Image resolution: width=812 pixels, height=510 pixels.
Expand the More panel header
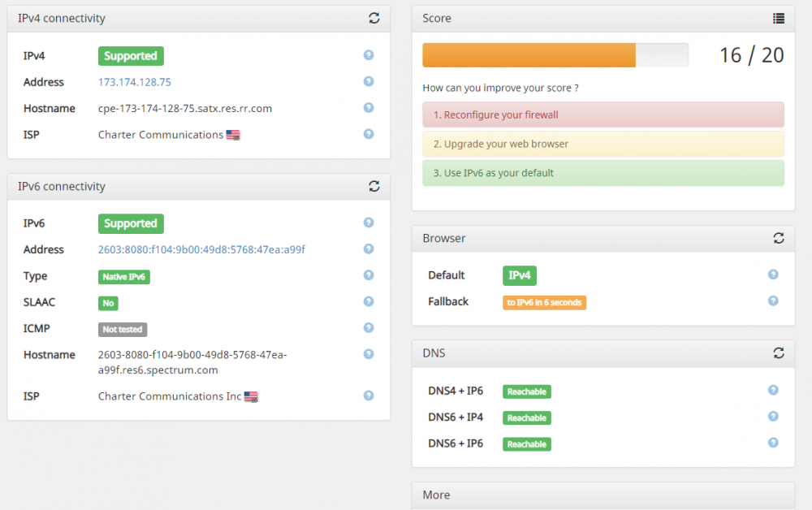[x=603, y=495]
